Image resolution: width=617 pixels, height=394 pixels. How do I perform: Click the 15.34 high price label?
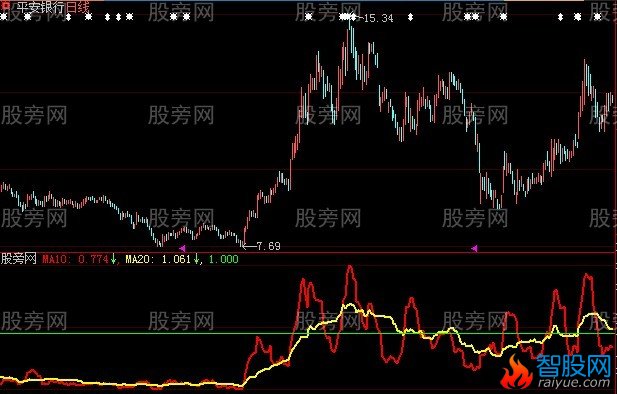pos(378,18)
